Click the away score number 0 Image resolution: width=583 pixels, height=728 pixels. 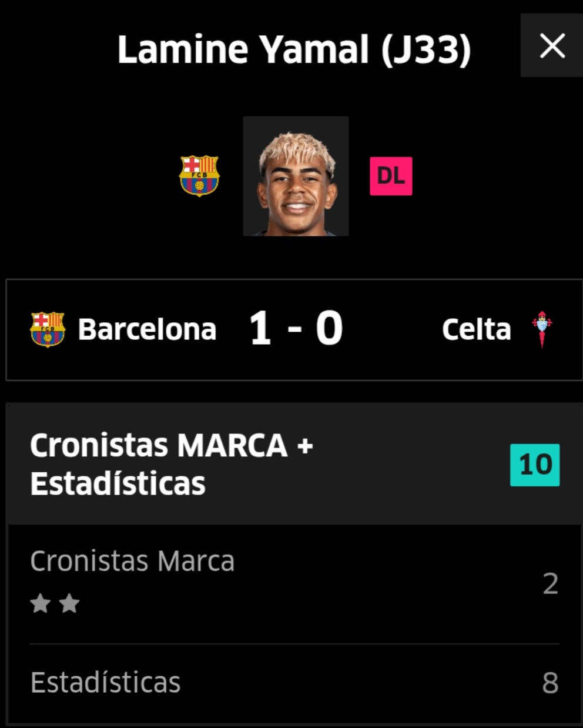(x=329, y=329)
